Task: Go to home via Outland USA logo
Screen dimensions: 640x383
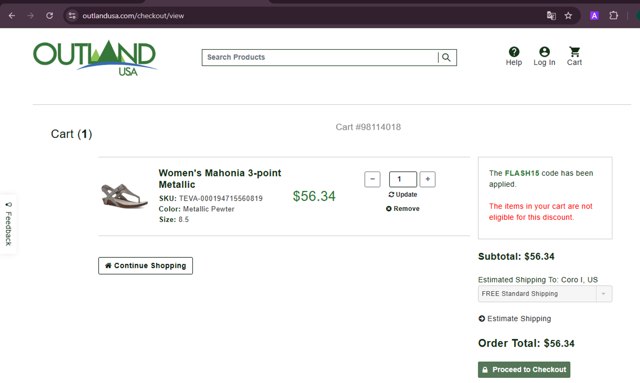Action: click(x=95, y=58)
